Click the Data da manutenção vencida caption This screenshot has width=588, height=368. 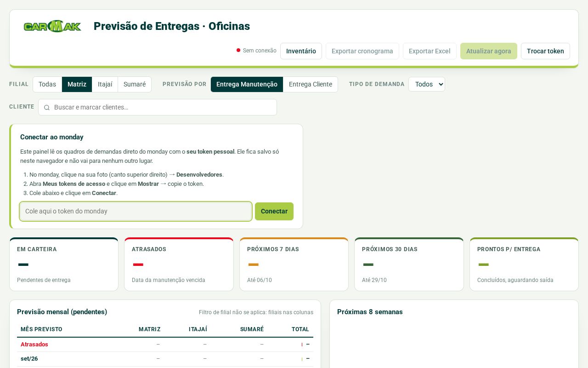tap(169, 280)
